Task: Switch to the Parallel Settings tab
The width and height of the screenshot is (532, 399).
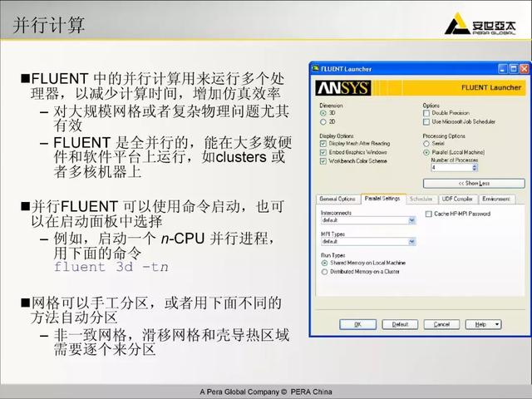Action: pyautogui.click(x=382, y=199)
